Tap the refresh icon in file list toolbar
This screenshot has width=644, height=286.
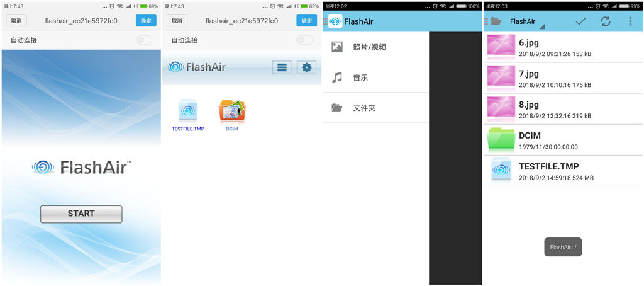[x=606, y=21]
